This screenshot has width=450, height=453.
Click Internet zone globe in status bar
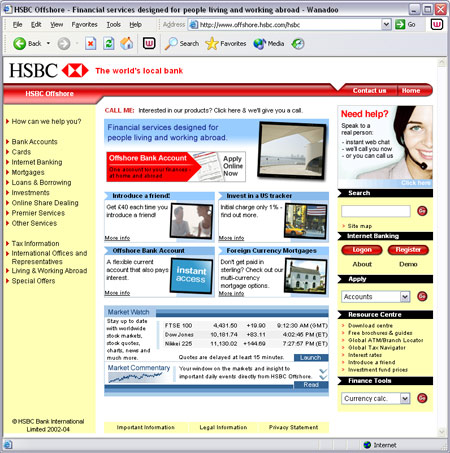[367, 445]
